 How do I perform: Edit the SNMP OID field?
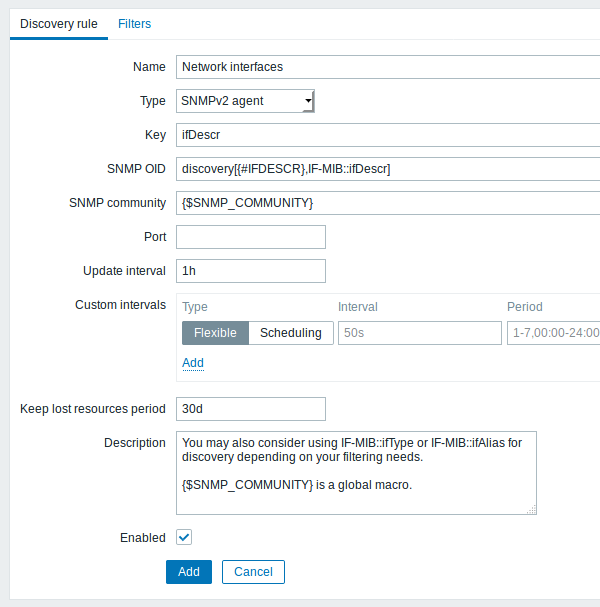click(388, 169)
